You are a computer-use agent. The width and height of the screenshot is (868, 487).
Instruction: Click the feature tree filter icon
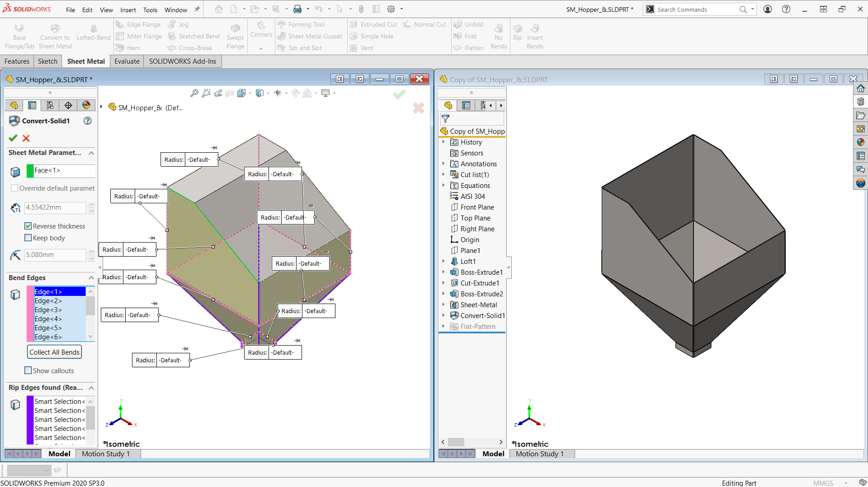point(445,119)
